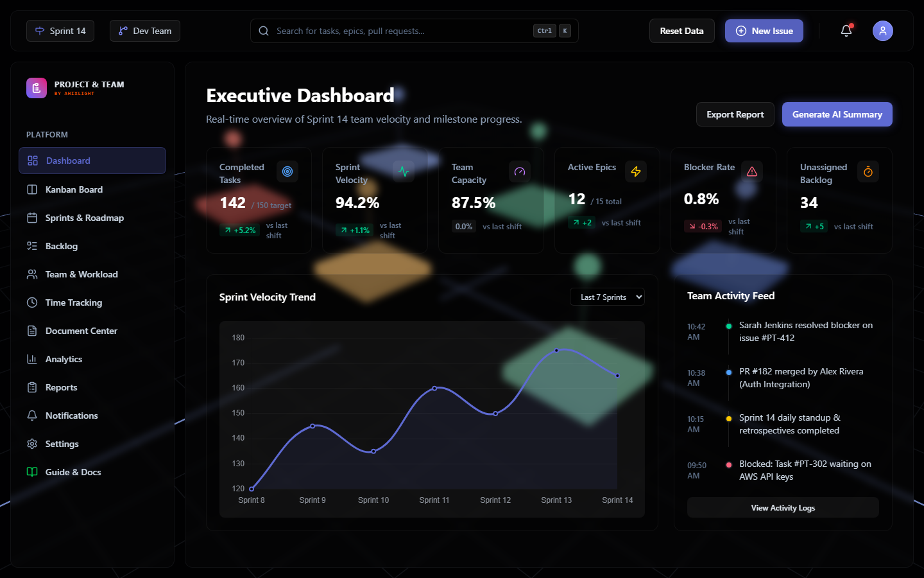The image size is (924, 578).
Task: Click the '0.8%' blocker rate value
Action: (701, 199)
